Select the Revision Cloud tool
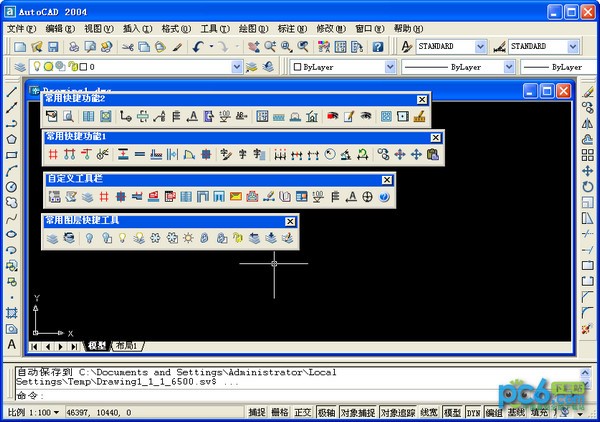The width and height of the screenshot is (600, 422). point(11,202)
